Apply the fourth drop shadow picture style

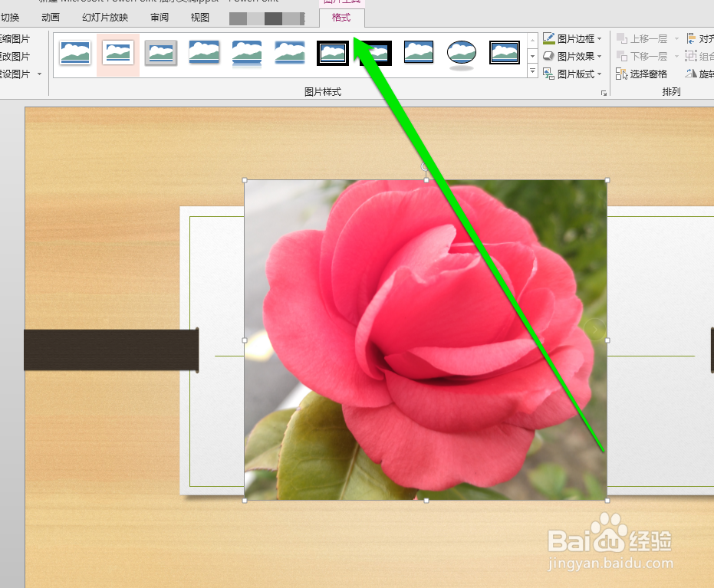(204, 52)
